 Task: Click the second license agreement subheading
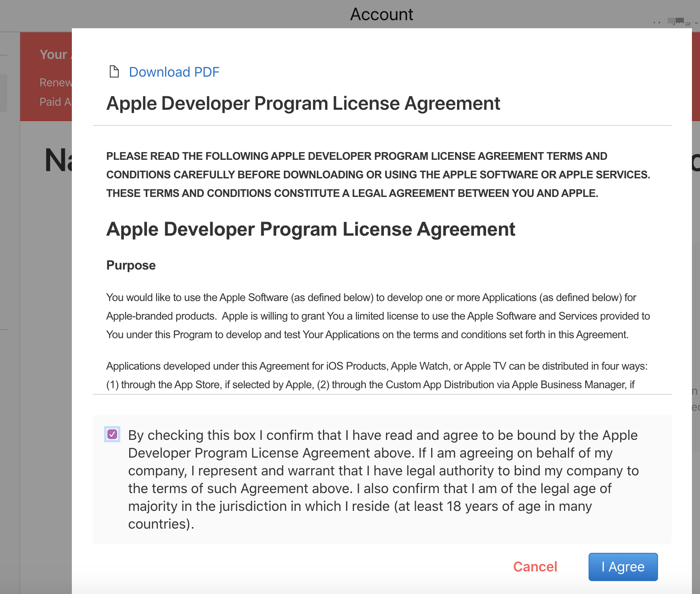310,229
